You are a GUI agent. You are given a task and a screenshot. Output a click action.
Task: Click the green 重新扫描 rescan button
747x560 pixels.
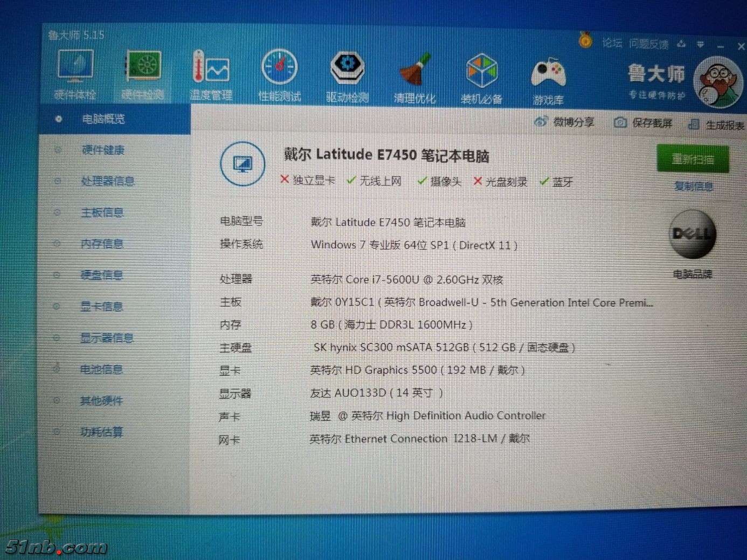point(693,159)
